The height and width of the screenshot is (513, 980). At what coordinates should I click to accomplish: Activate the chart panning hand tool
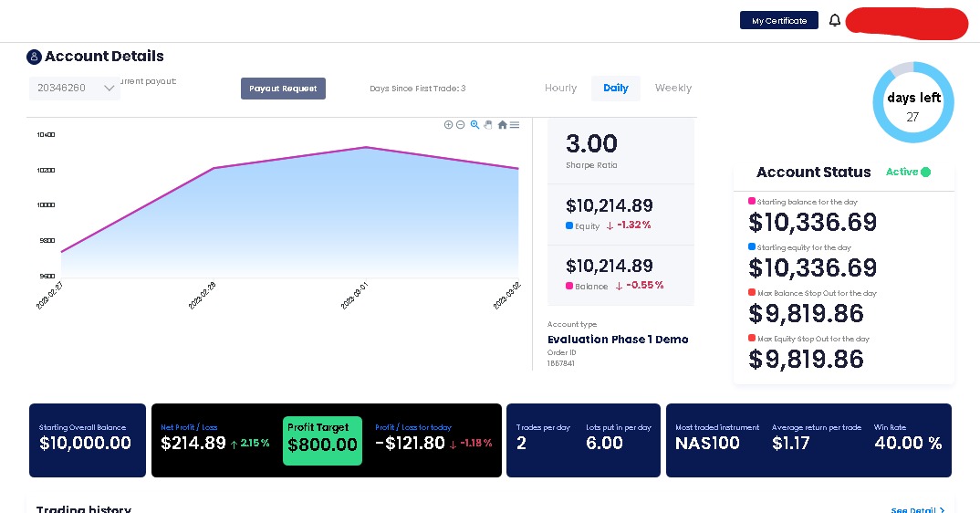pyautogui.click(x=488, y=125)
